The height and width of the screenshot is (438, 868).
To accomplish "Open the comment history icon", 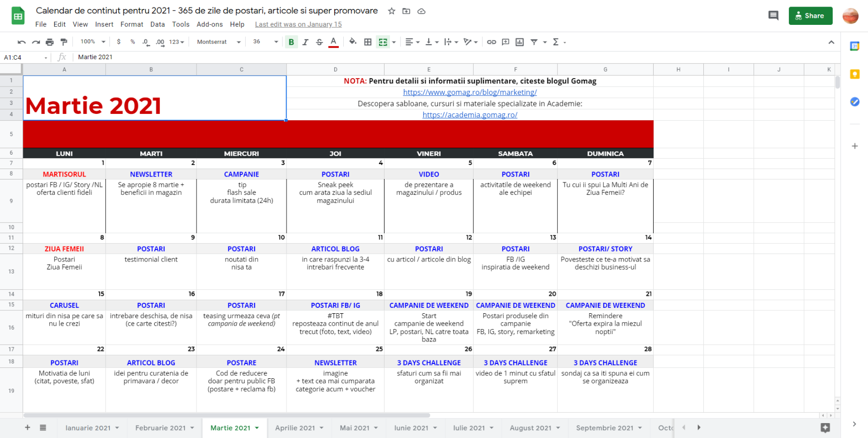I will coord(773,16).
